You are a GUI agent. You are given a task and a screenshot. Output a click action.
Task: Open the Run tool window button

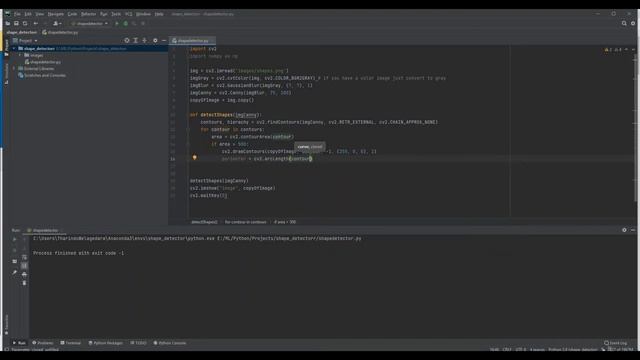19,343
